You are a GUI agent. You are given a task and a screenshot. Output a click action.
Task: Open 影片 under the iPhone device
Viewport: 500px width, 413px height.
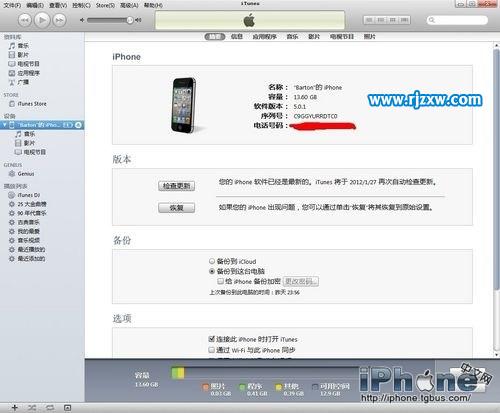(x=25, y=143)
